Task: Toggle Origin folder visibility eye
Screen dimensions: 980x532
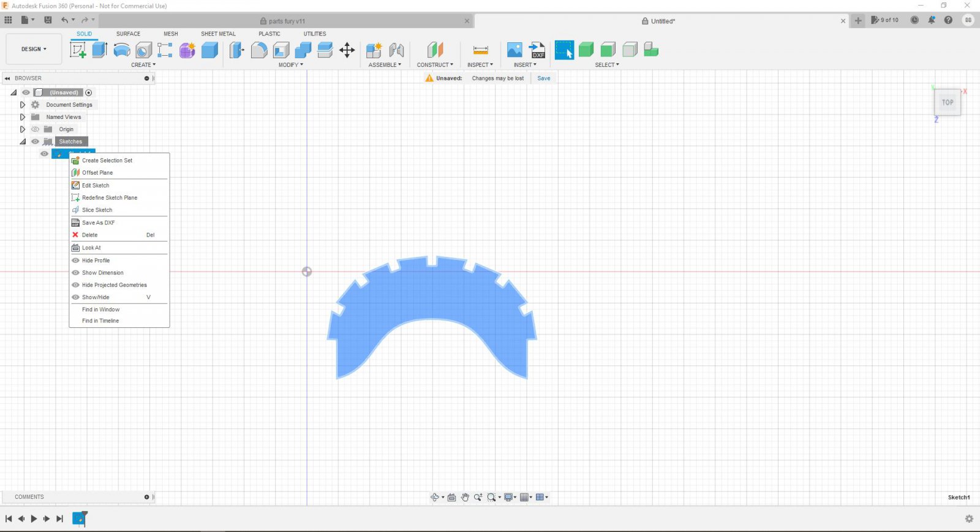Action: [35, 129]
